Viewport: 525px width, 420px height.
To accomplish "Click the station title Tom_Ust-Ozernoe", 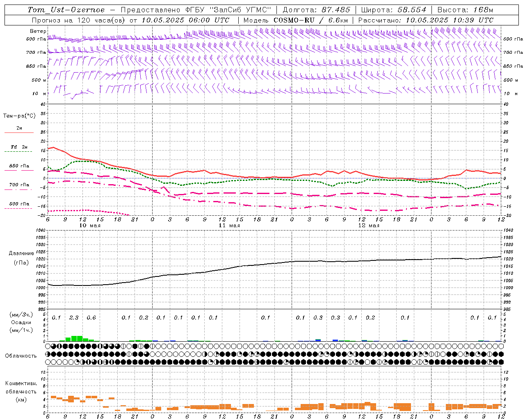I will click(x=66, y=10).
